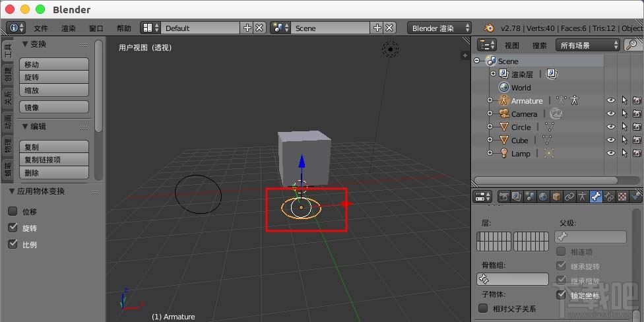644x322 pixels.
Task: Open the screen layout browse selector
Action: click(150, 28)
